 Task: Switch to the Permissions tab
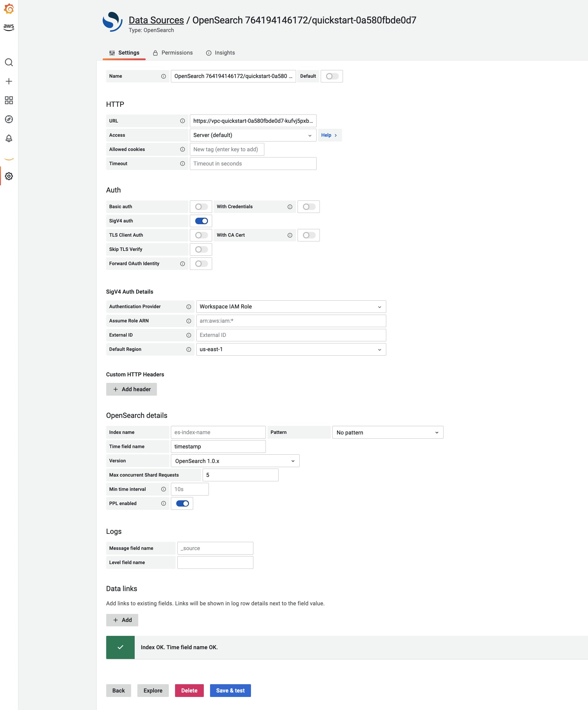click(173, 53)
